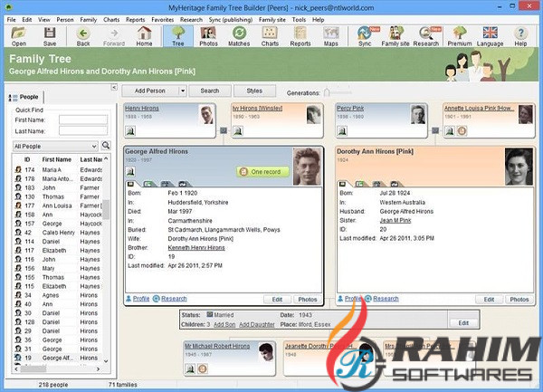Image resolution: width=543 pixels, height=392 pixels.
Task: Open the Help toolbar icon
Action: (520, 36)
